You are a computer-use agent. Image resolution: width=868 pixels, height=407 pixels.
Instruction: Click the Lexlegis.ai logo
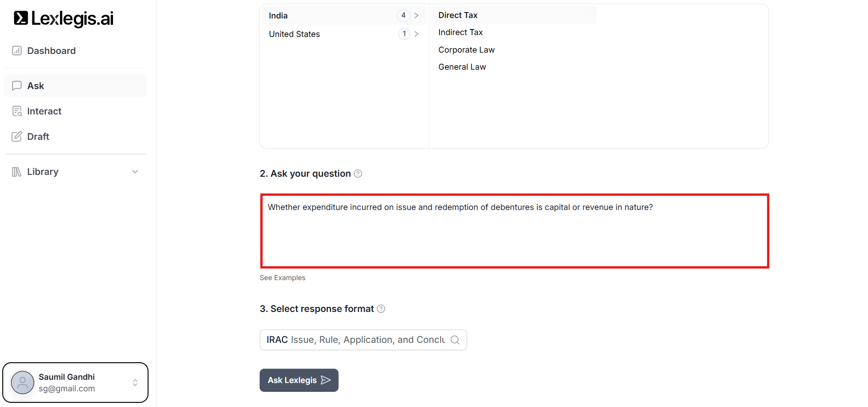[64, 18]
